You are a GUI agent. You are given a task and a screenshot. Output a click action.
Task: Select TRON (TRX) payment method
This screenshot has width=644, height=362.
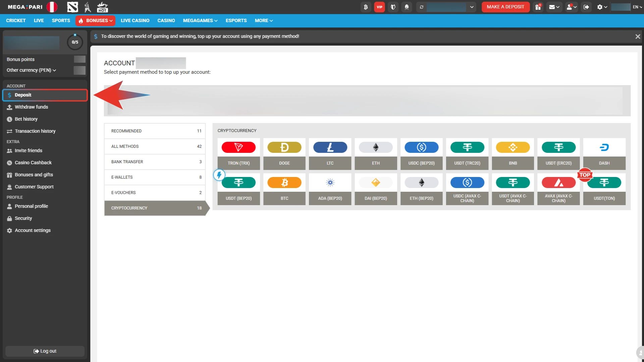pos(238,154)
